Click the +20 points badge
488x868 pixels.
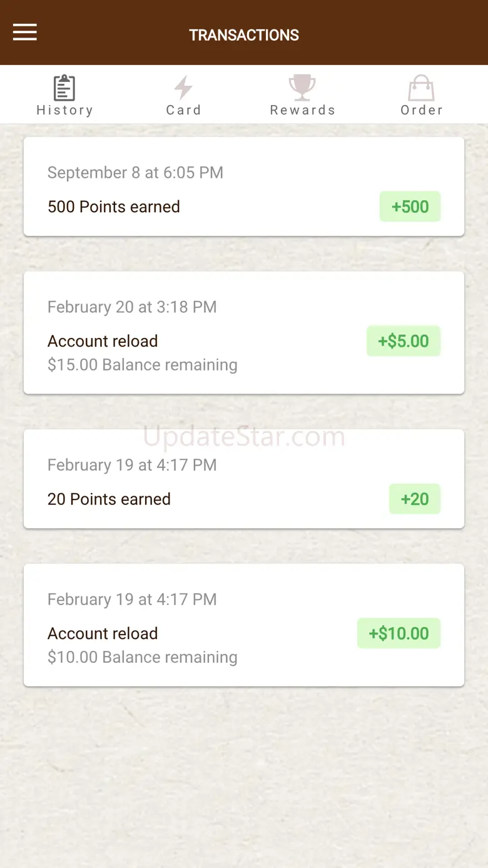(x=415, y=499)
